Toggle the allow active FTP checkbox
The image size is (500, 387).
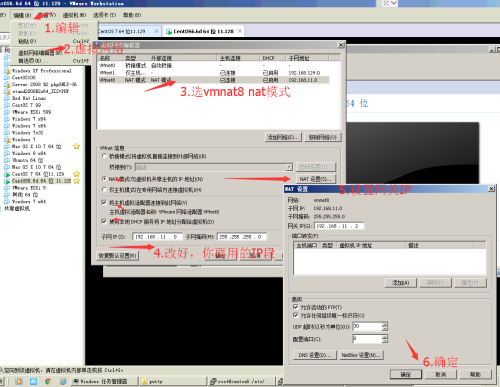click(295, 307)
